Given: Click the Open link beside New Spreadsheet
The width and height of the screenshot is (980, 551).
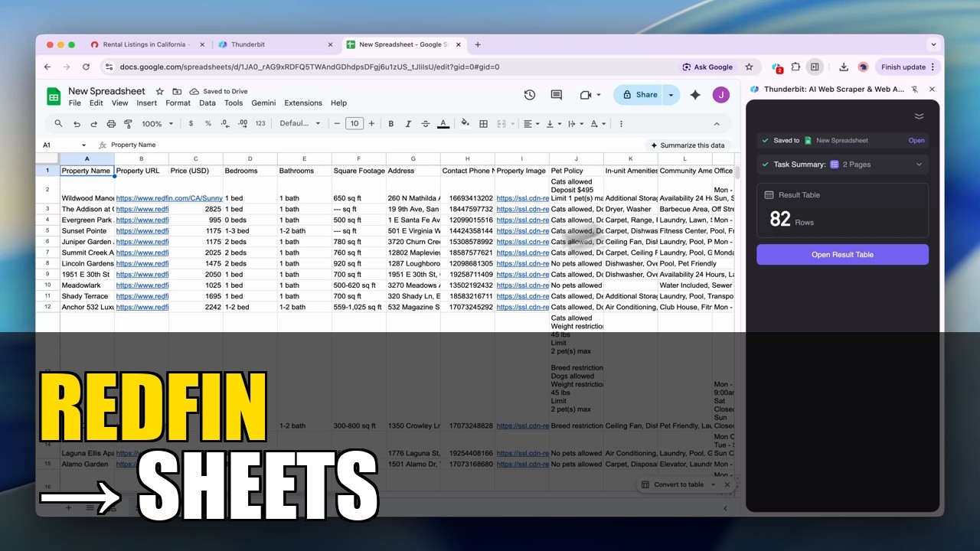Looking at the screenshot, I should pyautogui.click(x=916, y=140).
